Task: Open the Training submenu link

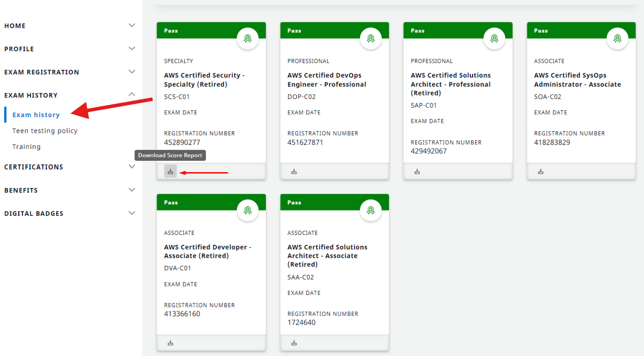Action: [x=27, y=147]
